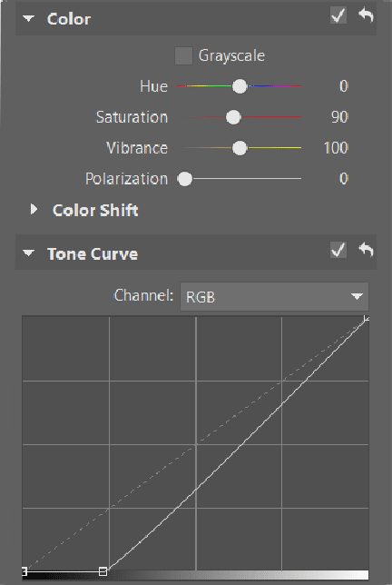Click the Tone Curve header title
This screenshot has height=585, width=392.
tap(93, 254)
